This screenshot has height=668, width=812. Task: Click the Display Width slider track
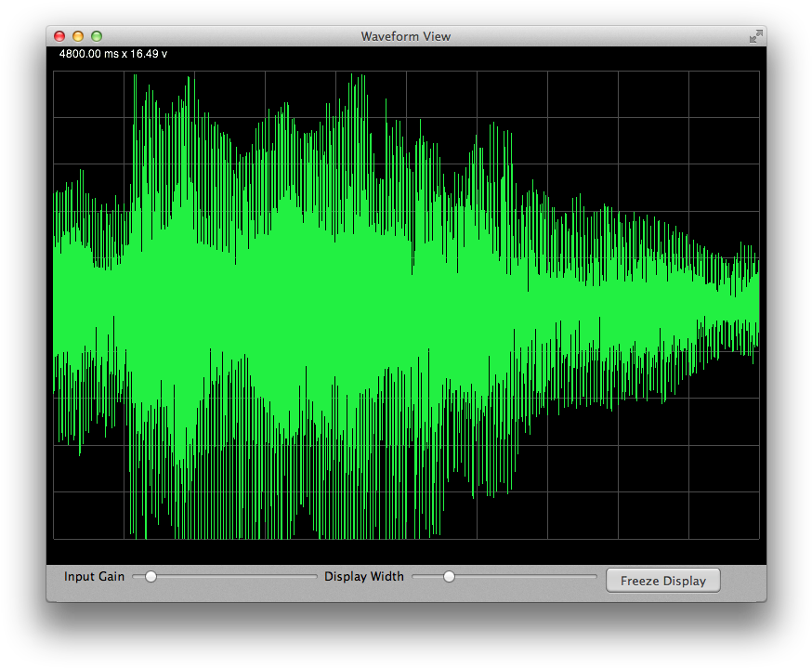point(530,576)
